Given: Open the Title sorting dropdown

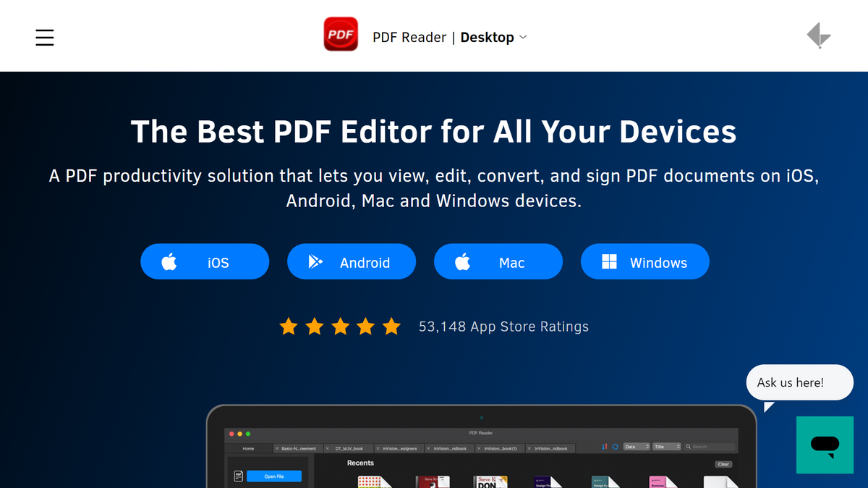Looking at the screenshot, I should click(665, 446).
